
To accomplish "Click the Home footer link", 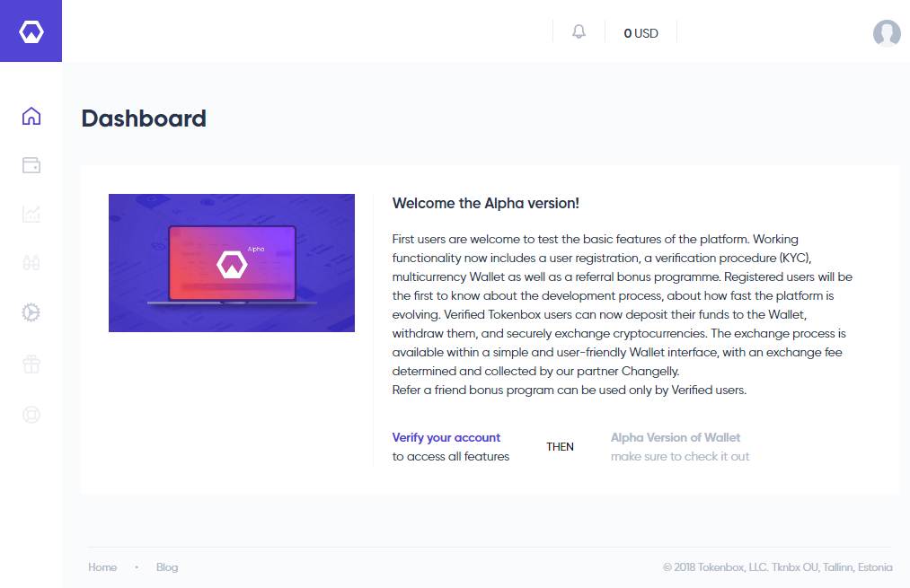I will (x=102, y=567).
